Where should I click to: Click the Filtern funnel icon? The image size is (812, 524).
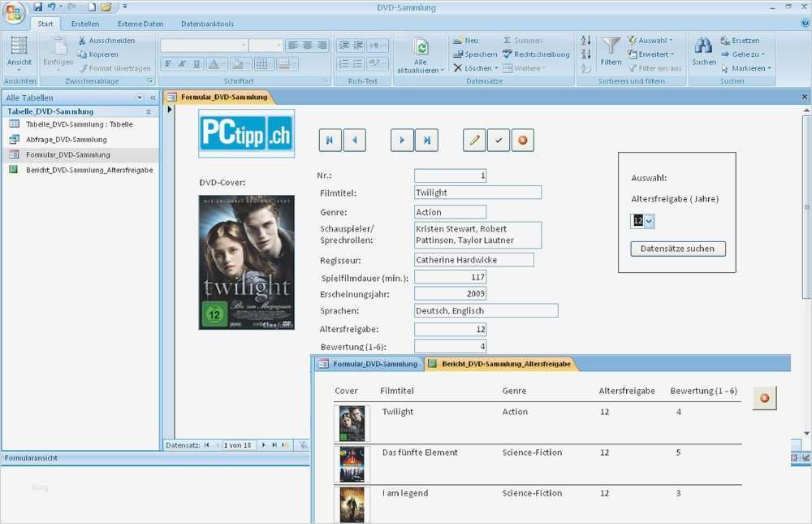tap(611, 47)
